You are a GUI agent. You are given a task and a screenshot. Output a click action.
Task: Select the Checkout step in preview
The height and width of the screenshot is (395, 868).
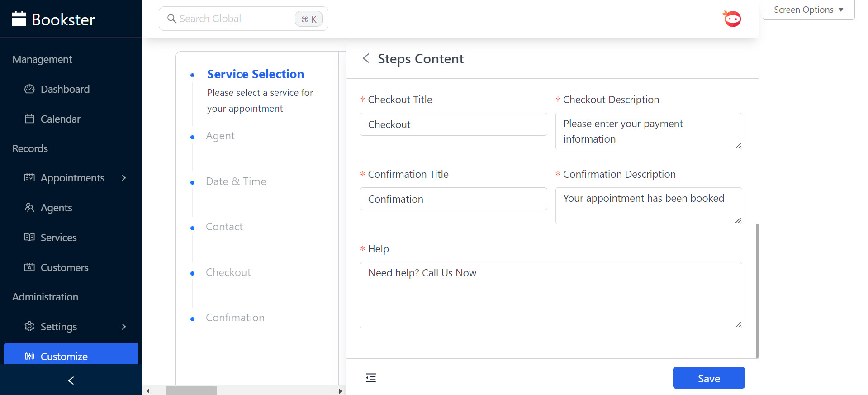pos(228,272)
